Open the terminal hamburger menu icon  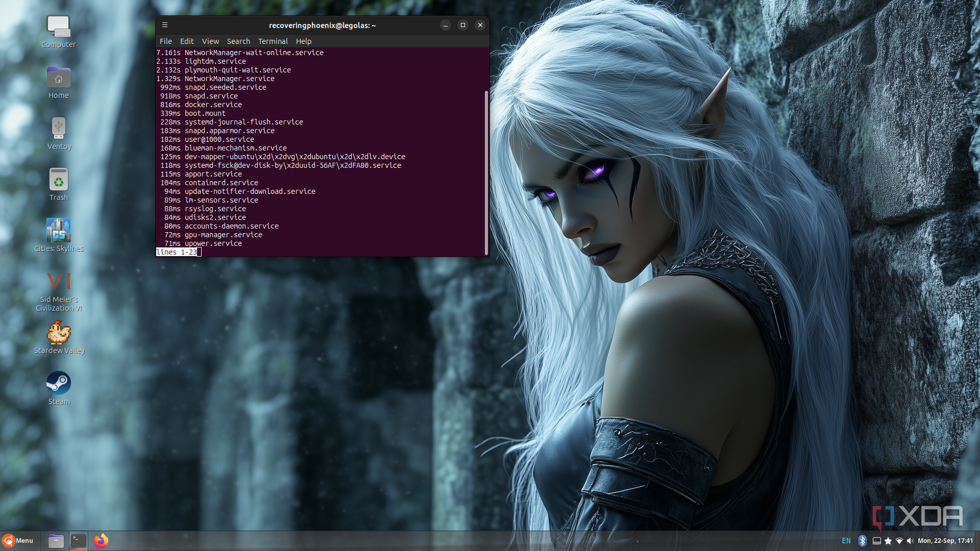coord(165,25)
